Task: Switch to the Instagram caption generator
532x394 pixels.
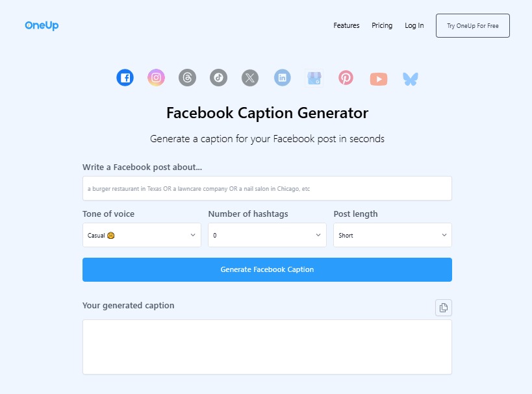Action: click(x=156, y=77)
